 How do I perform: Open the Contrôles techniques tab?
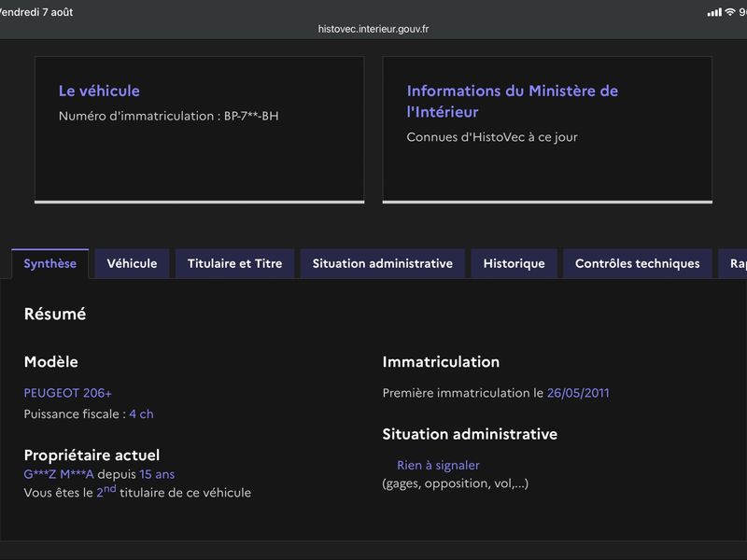point(638,263)
